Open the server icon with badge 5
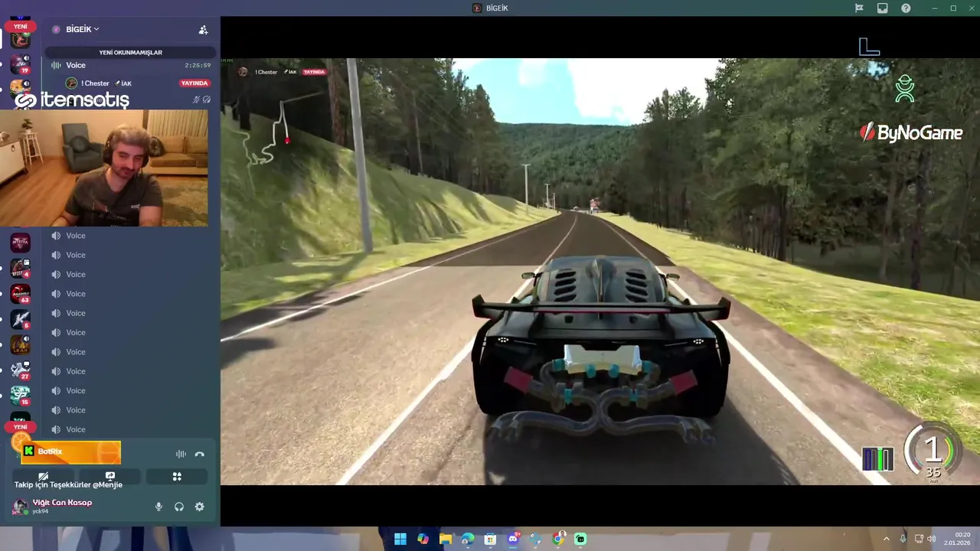The width and height of the screenshot is (980, 551). pyautogui.click(x=20, y=319)
